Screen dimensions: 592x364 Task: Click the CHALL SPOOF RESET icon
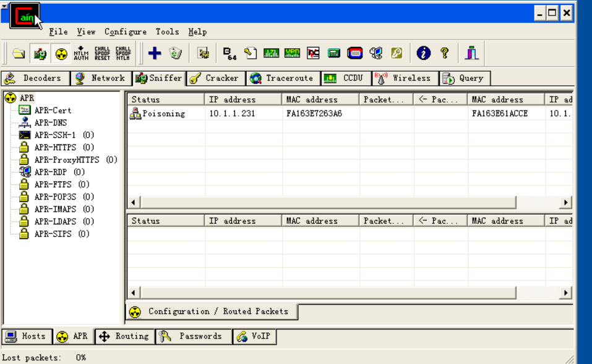click(x=102, y=53)
